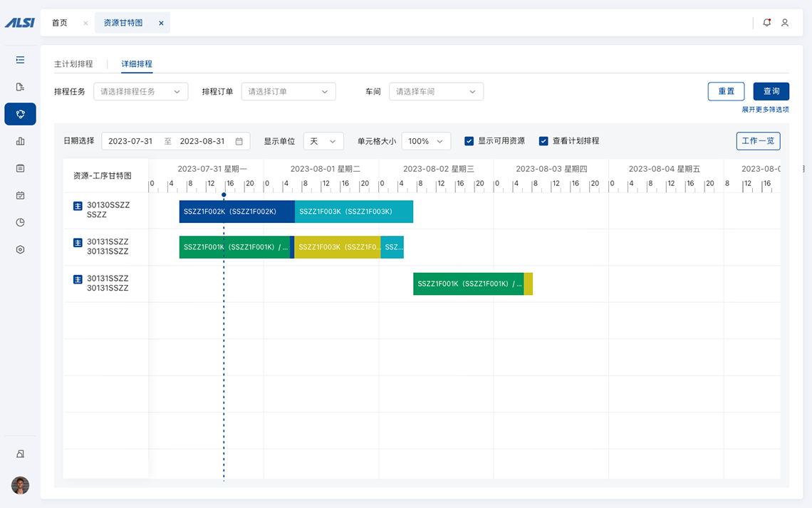Expand the 排程订单 dropdown

[288, 91]
